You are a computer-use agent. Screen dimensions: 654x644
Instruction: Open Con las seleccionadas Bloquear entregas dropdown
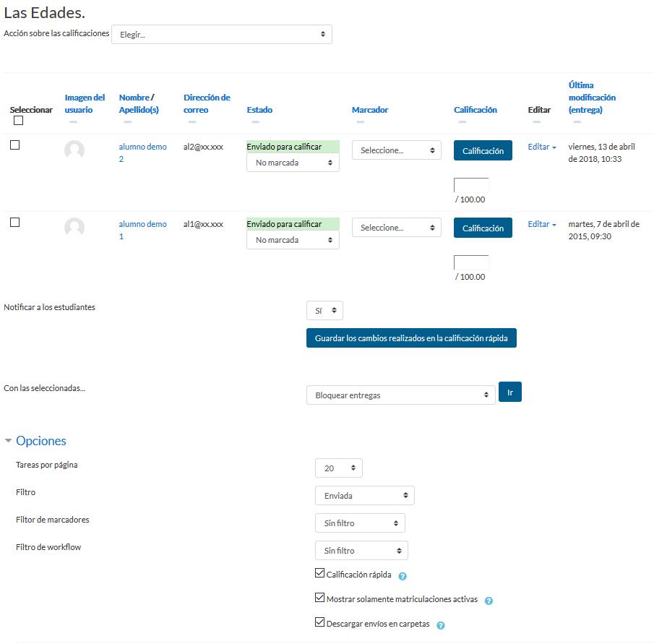click(x=400, y=395)
